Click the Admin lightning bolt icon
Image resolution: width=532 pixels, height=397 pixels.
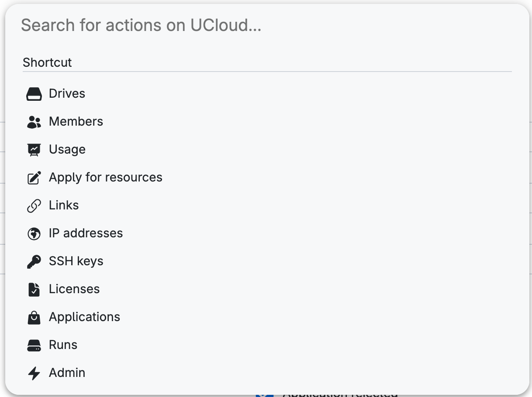pyautogui.click(x=34, y=373)
